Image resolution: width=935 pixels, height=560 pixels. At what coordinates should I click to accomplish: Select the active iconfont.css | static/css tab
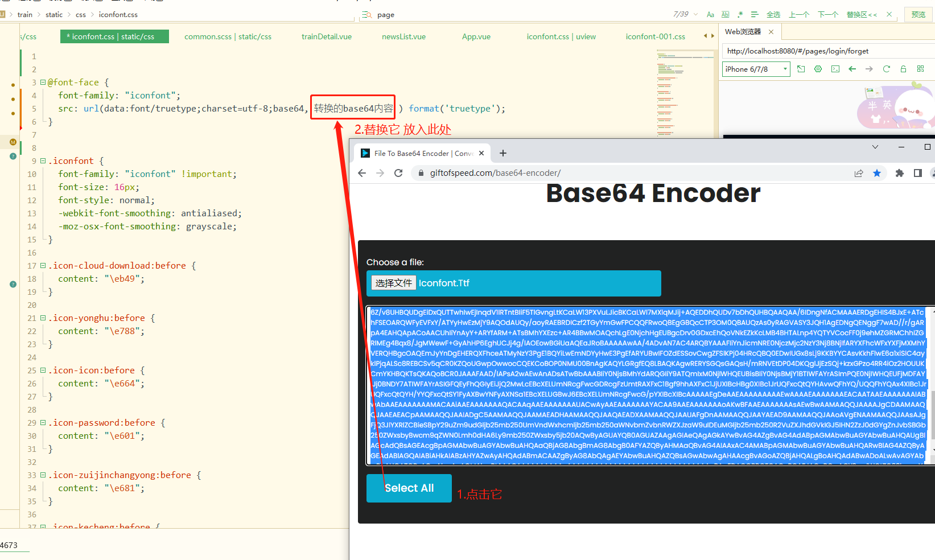[x=114, y=36]
